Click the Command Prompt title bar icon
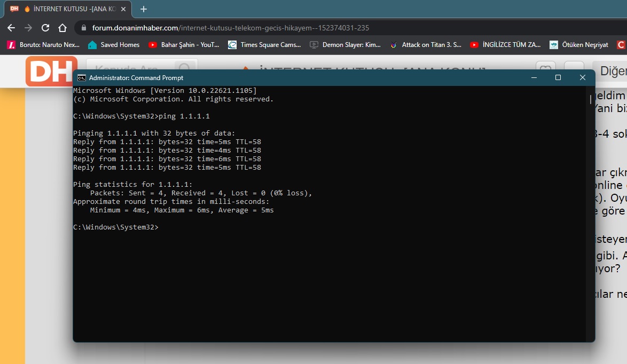 pos(82,77)
